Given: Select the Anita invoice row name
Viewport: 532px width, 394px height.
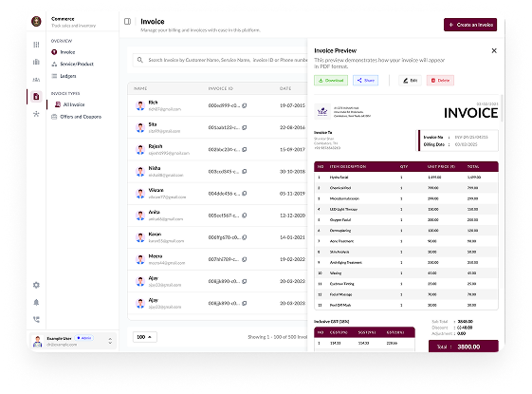Looking at the screenshot, I should pyautogui.click(x=154, y=213).
